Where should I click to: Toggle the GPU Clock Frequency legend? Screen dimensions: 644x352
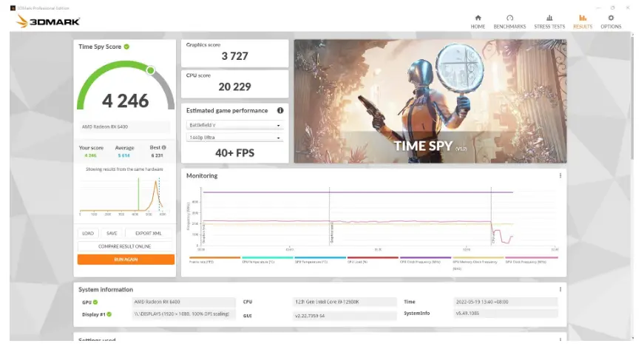tap(532, 260)
